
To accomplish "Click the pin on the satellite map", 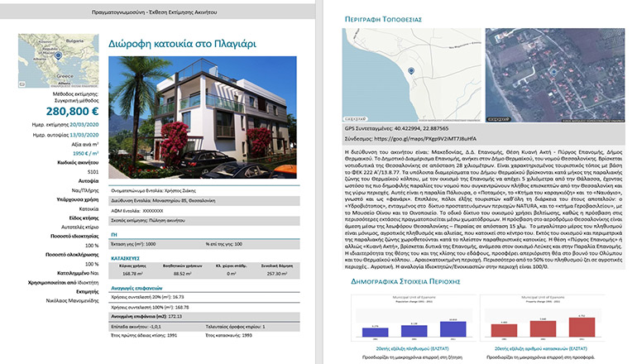I will pyautogui.click(x=554, y=72).
